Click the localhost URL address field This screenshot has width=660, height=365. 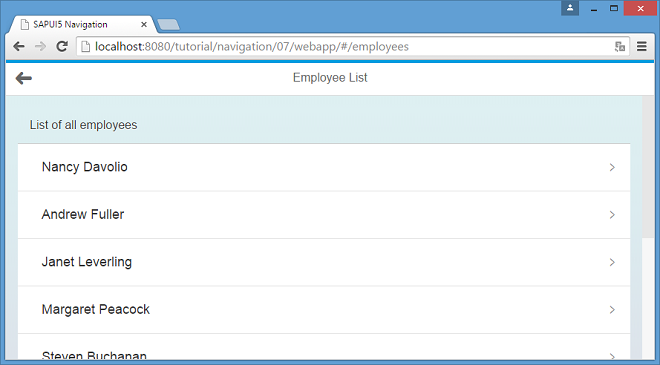353,46
